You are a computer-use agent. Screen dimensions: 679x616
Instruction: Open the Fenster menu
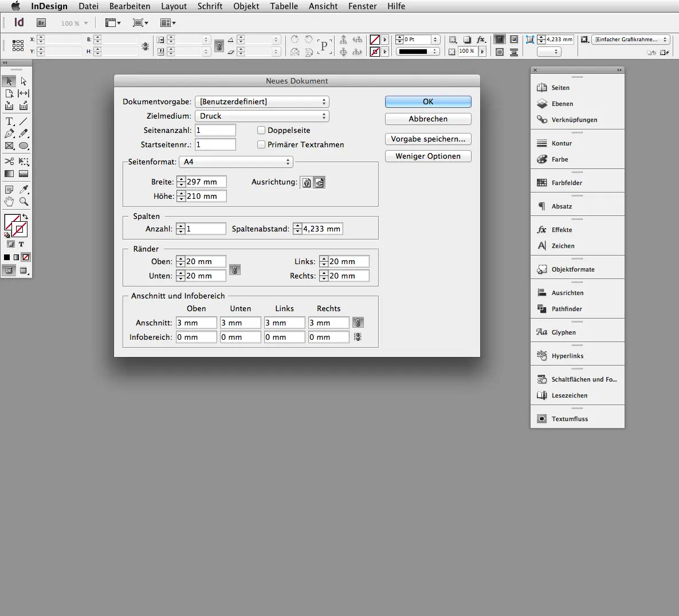click(x=362, y=6)
